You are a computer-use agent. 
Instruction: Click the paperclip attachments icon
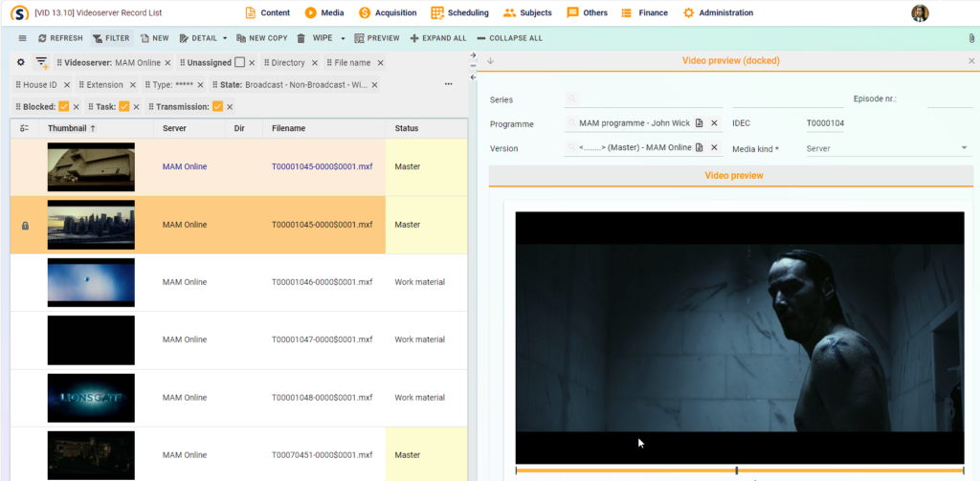pyautogui.click(x=971, y=38)
